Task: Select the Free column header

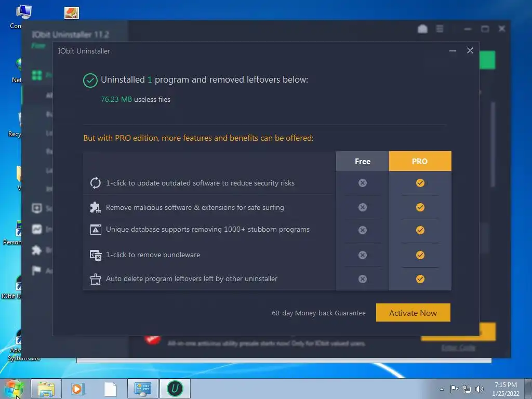Action: pyautogui.click(x=362, y=161)
